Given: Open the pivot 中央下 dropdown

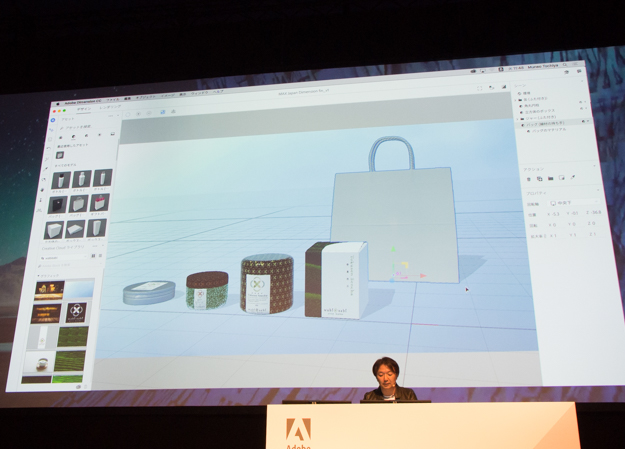Looking at the screenshot, I should (565, 202).
